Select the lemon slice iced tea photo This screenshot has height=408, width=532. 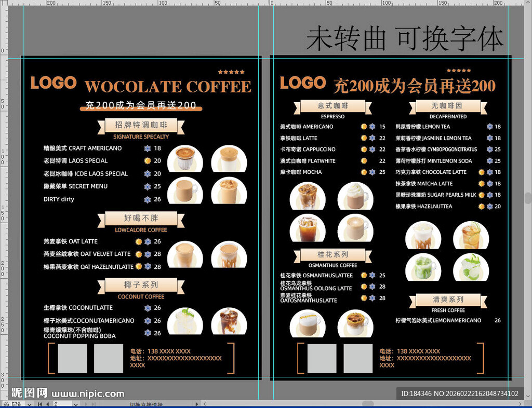[x=471, y=235]
